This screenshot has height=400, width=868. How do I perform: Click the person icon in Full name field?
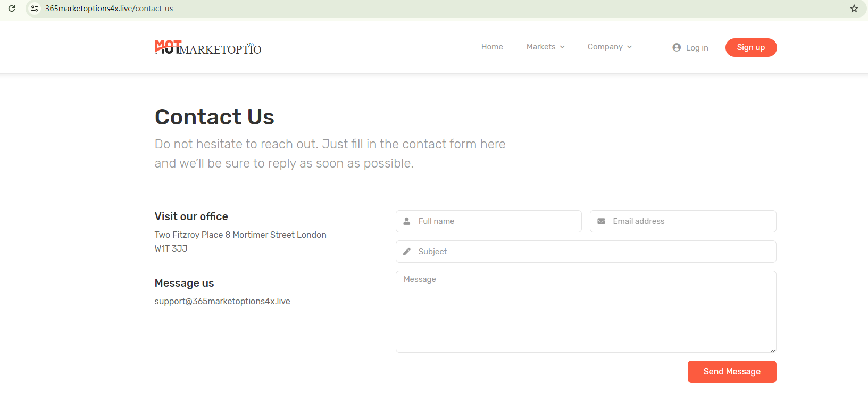tap(407, 221)
